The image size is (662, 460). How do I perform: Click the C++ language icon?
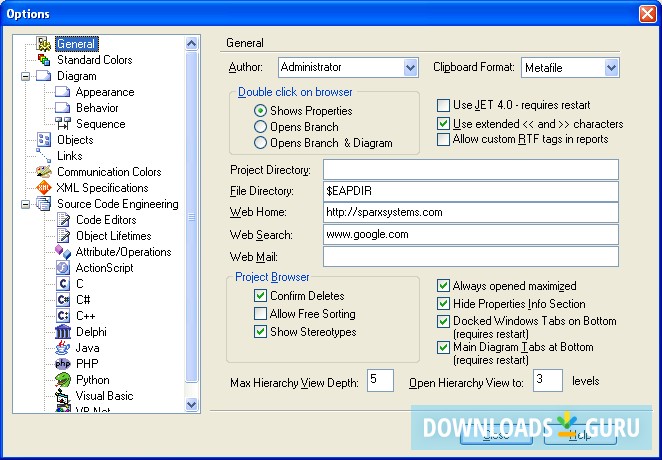63,316
